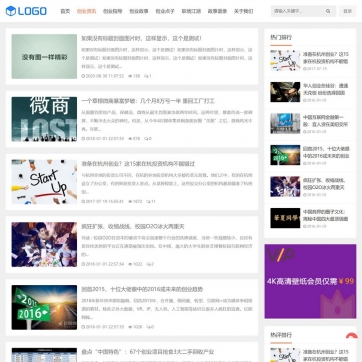Click the 没有图一样精彩 placeholder thumbnail
Screen dimensions: 362x362
[44, 56]
